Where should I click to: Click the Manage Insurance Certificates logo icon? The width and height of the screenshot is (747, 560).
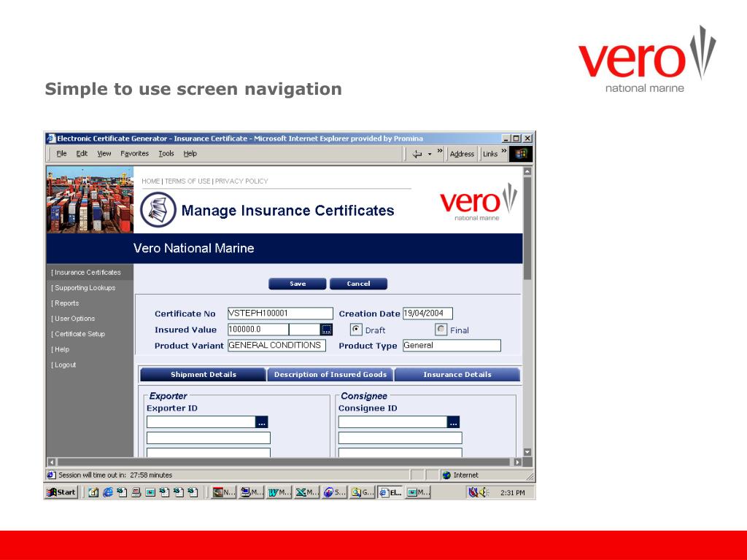158,209
